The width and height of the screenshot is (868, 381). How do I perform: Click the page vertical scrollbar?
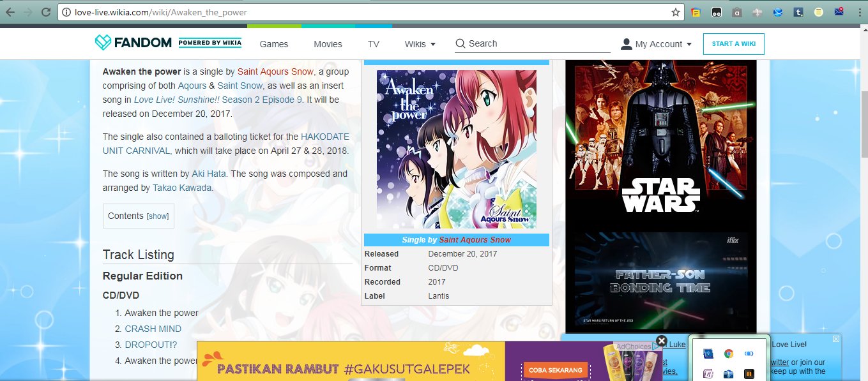click(x=864, y=124)
